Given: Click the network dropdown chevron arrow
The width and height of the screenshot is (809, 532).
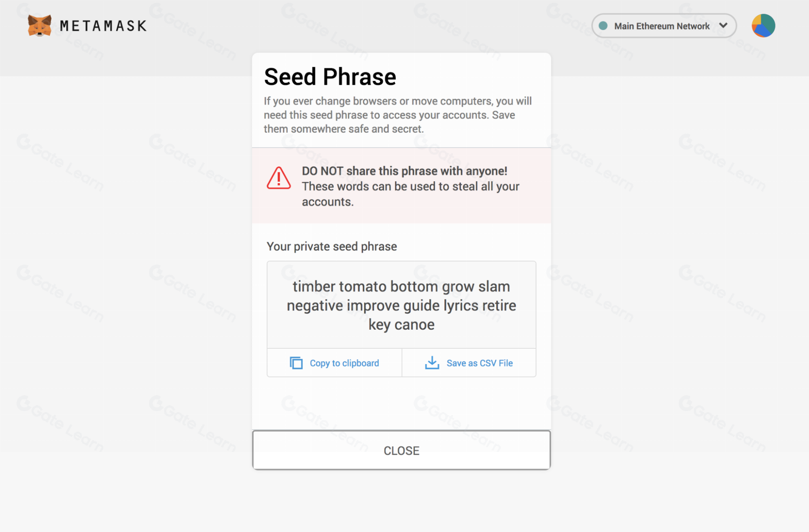Looking at the screenshot, I should click(723, 25).
